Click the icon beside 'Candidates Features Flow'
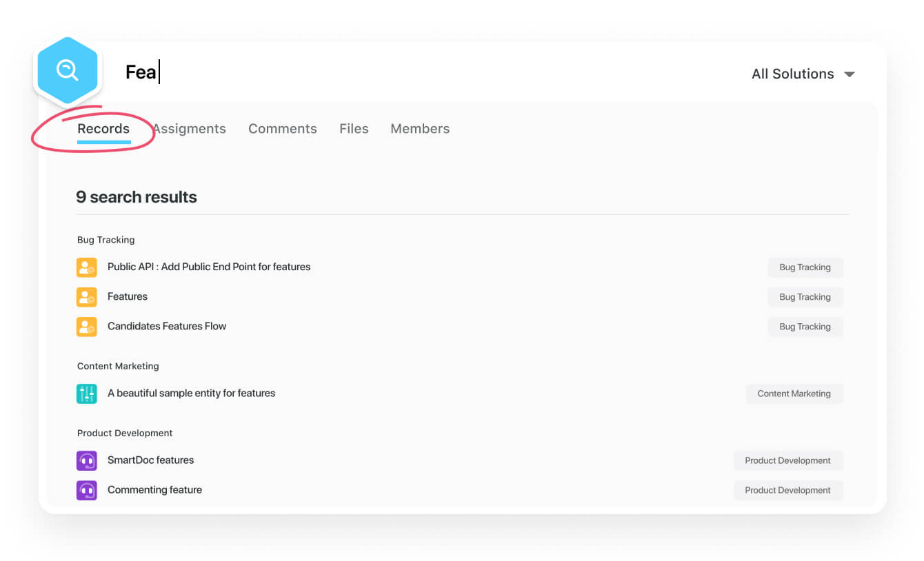 (86, 327)
